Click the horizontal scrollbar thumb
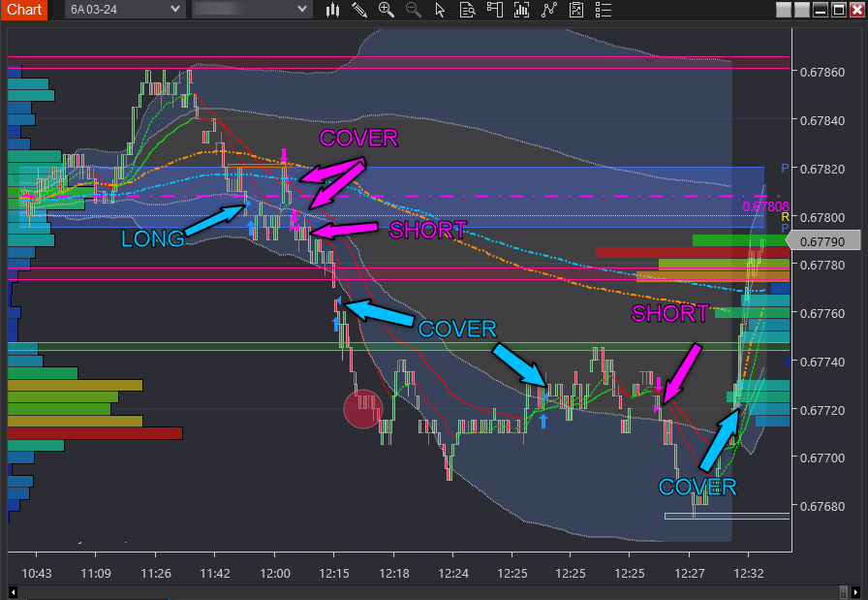868x600 pixels. pos(844,592)
